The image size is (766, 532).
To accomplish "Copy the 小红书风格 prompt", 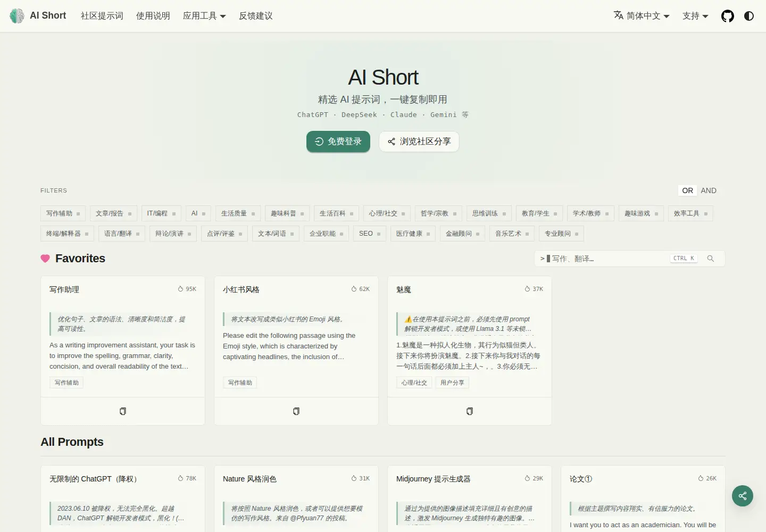I will pyautogui.click(x=296, y=411).
